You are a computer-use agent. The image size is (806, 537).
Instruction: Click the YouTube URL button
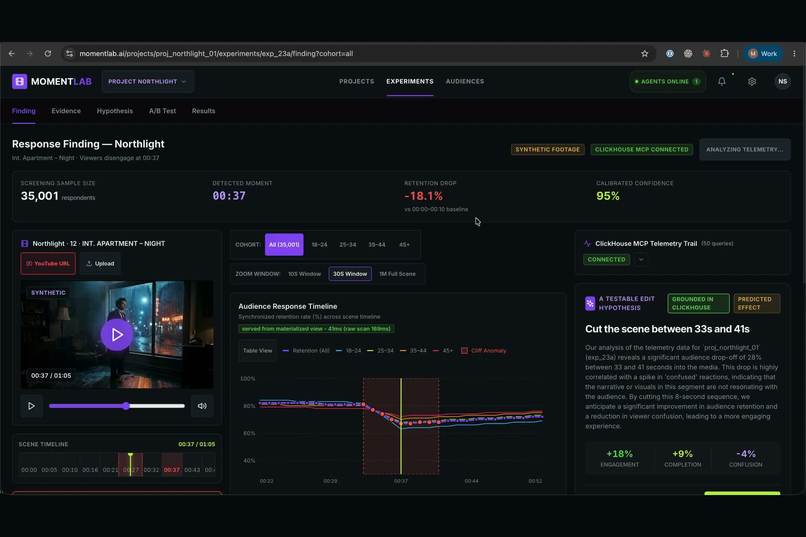click(x=48, y=264)
